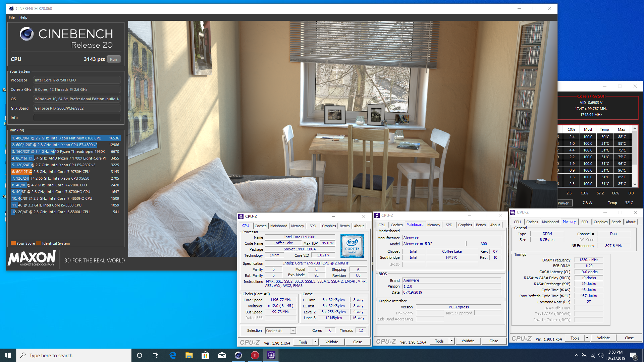The height and width of the screenshot is (362, 644).
Task: Click the ThrottleStop red T taskbar icon
Action: pyautogui.click(x=255, y=355)
